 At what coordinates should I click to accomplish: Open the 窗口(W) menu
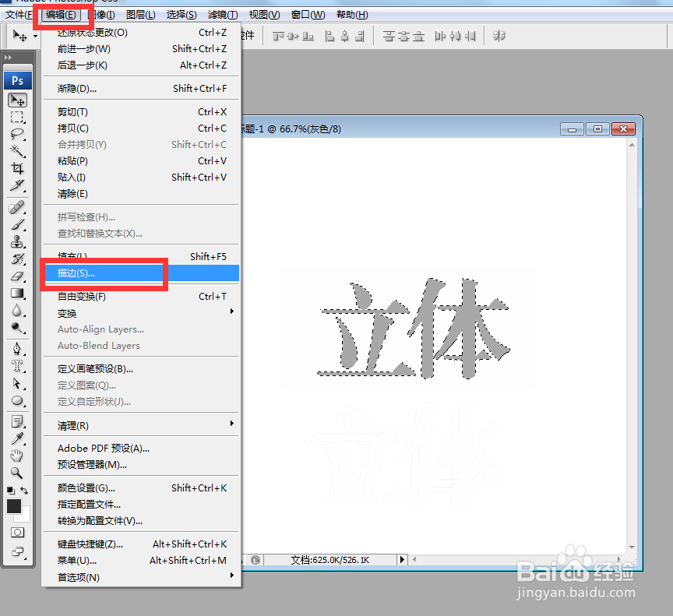click(x=308, y=15)
